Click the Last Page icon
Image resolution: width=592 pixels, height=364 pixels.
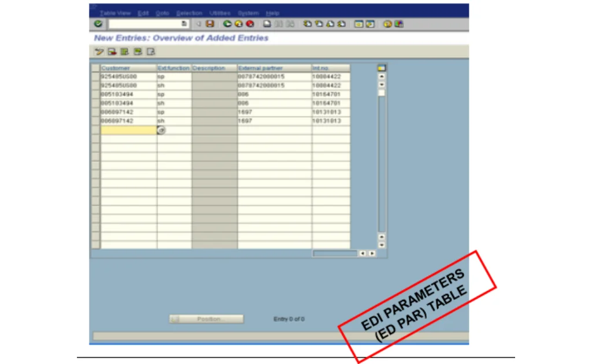[x=342, y=24]
